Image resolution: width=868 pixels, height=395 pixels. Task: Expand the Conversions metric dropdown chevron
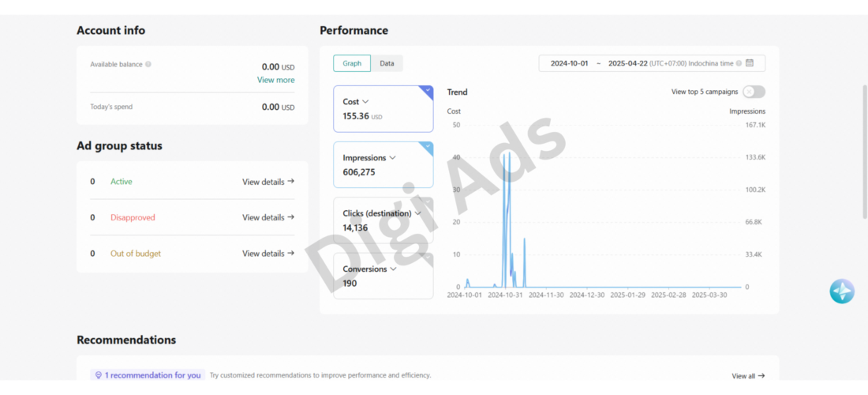tap(393, 269)
